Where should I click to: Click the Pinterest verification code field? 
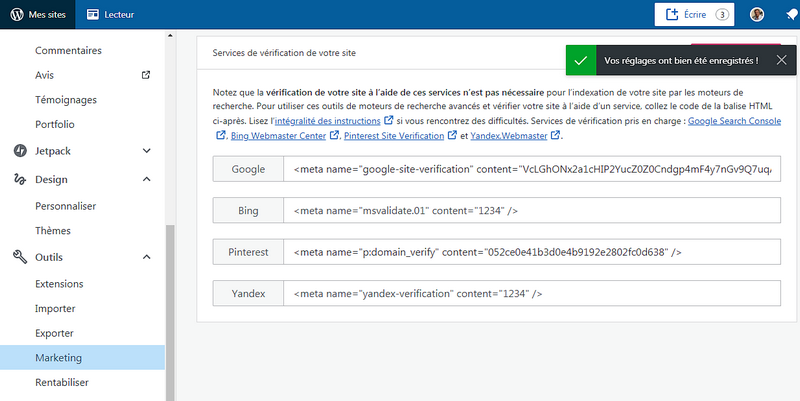(x=531, y=253)
